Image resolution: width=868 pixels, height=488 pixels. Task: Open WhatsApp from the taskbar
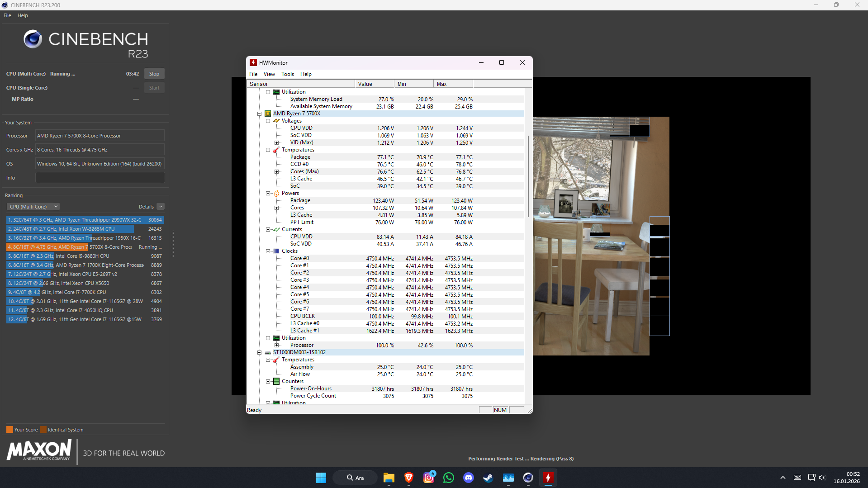pyautogui.click(x=449, y=478)
